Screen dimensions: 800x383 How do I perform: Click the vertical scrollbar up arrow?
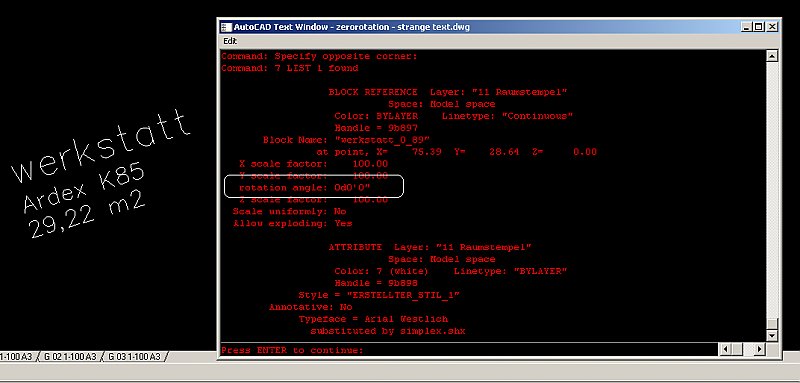pos(772,56)
